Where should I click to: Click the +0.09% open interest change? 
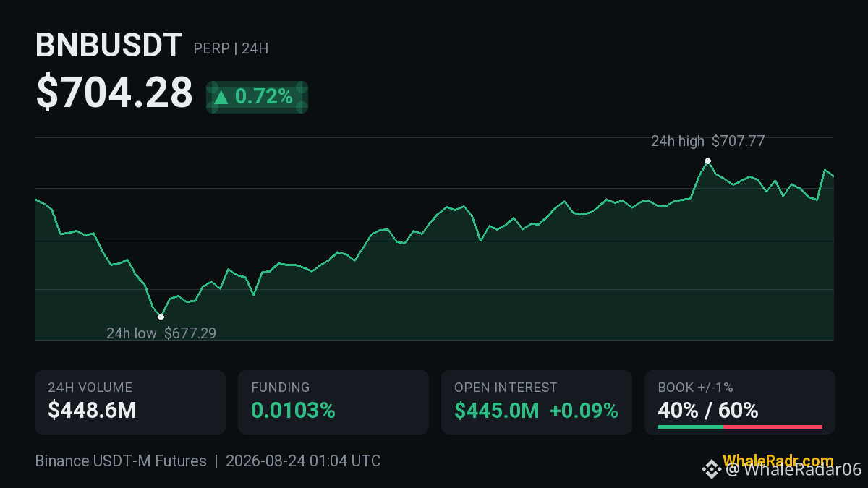[x=584, y=411]
